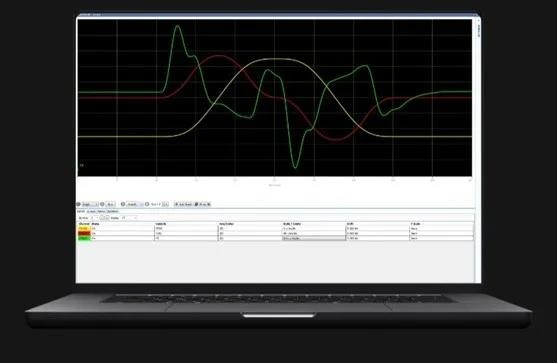The height and width of the screenshot is (363, 557).
Task: Open the wide second dropdown in scope toolbar
Action: click(135, 204)
